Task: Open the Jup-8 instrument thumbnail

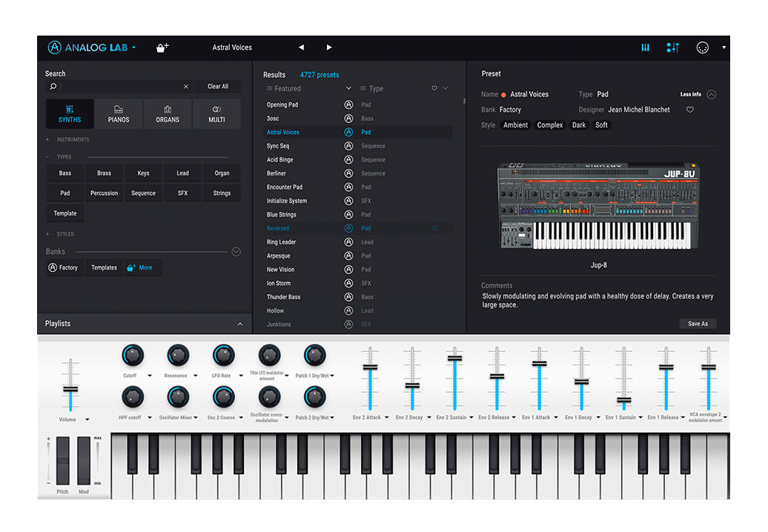Action: pyautogui.click(x=598, y=205)
